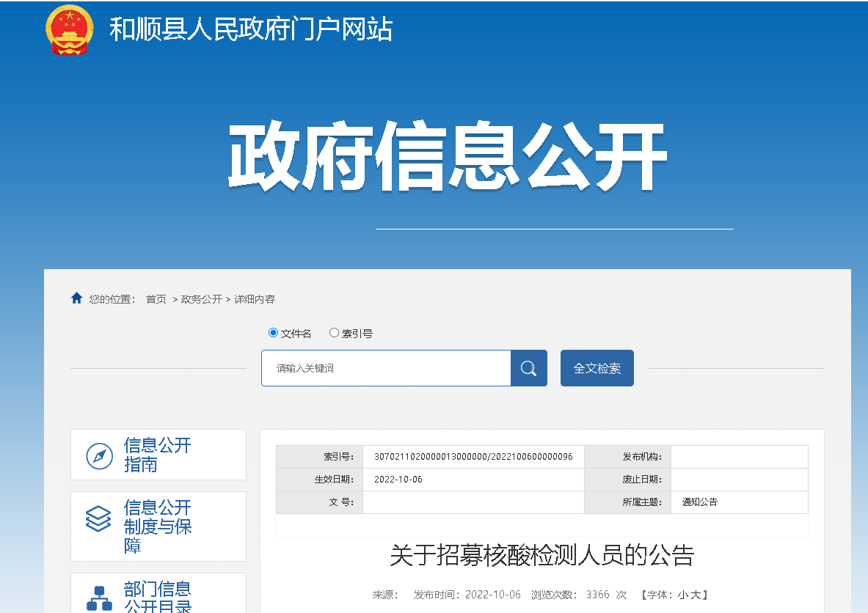Focus the 请输入关键词 search field
868x613 pixels.
386,368
